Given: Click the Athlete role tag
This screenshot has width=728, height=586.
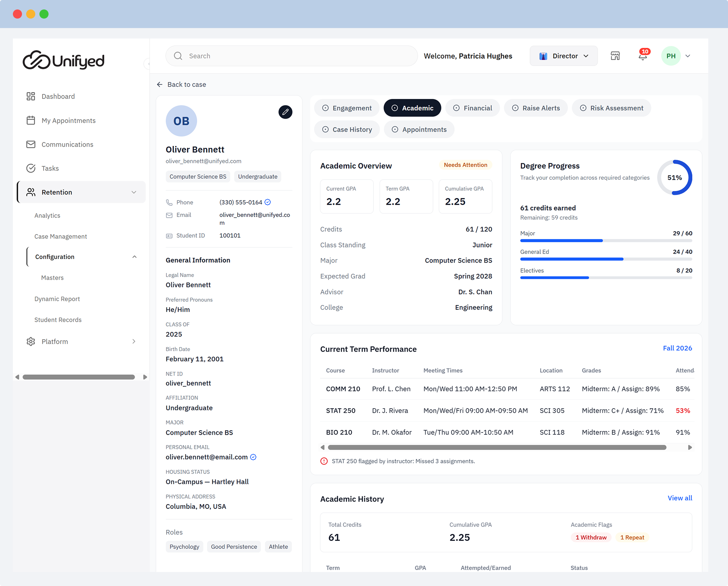Looking at the screenshot, I should click(278, 547).
